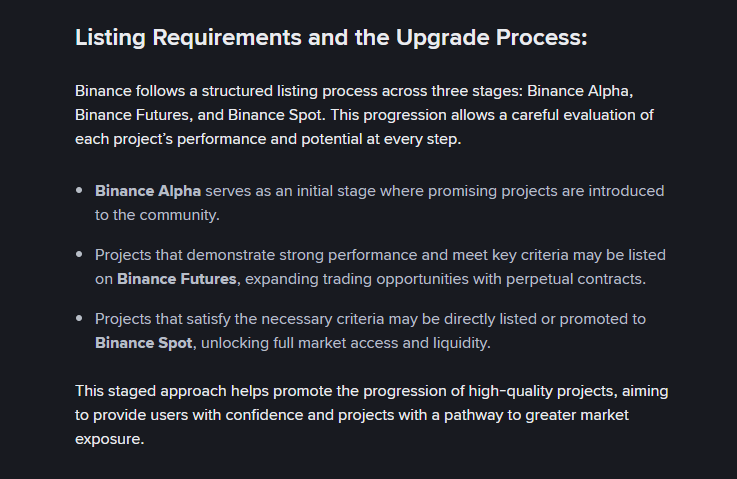Click the bullet dot before bold Binance Alpha

pos(80,190)
